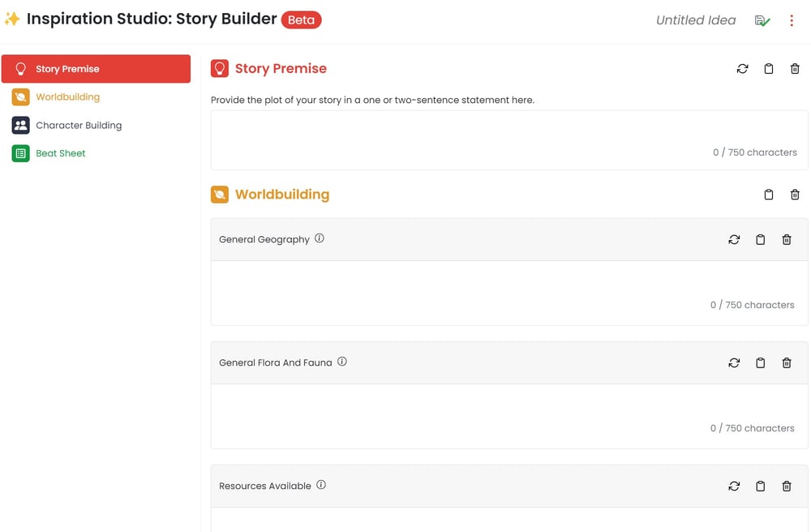Delete the Story Premise content
The image size is (811, 532).
795,69
